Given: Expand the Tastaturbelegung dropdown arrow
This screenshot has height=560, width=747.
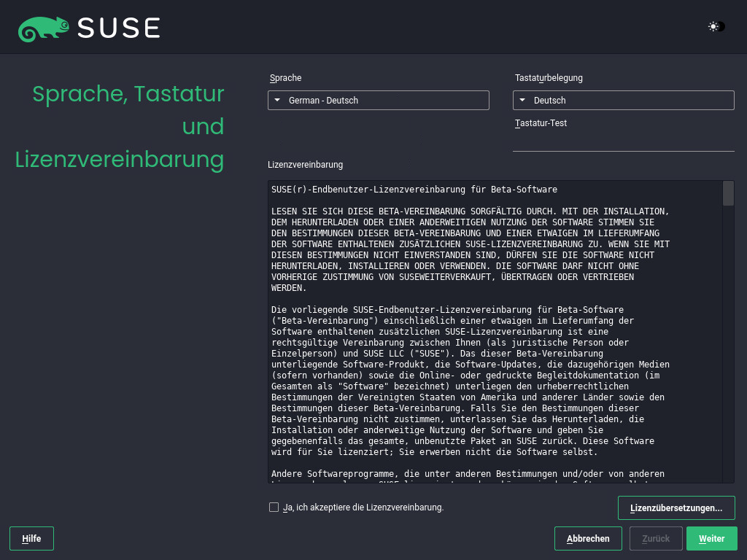Looking at the screenshot, I should click(523, 101).
